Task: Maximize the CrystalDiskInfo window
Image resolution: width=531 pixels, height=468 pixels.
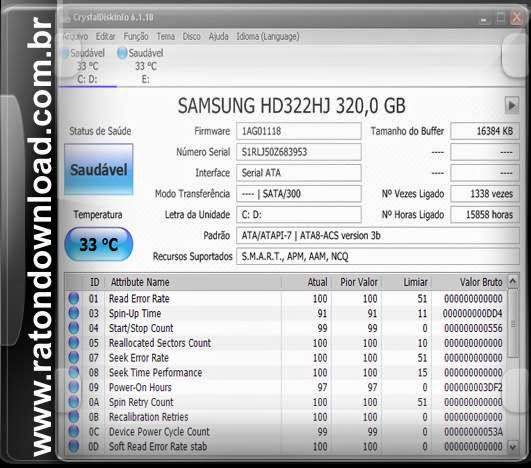Action: point(500,18)
